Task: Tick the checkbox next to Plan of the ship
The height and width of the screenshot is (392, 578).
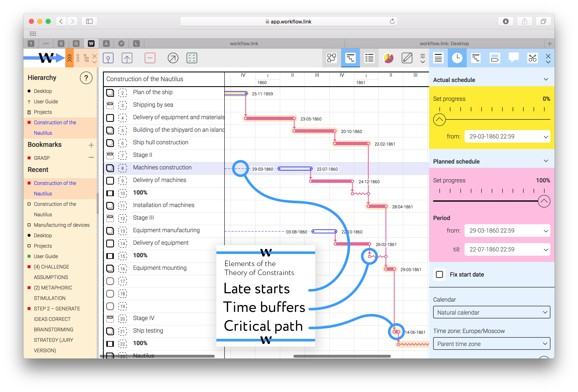Action: (110, 93)
